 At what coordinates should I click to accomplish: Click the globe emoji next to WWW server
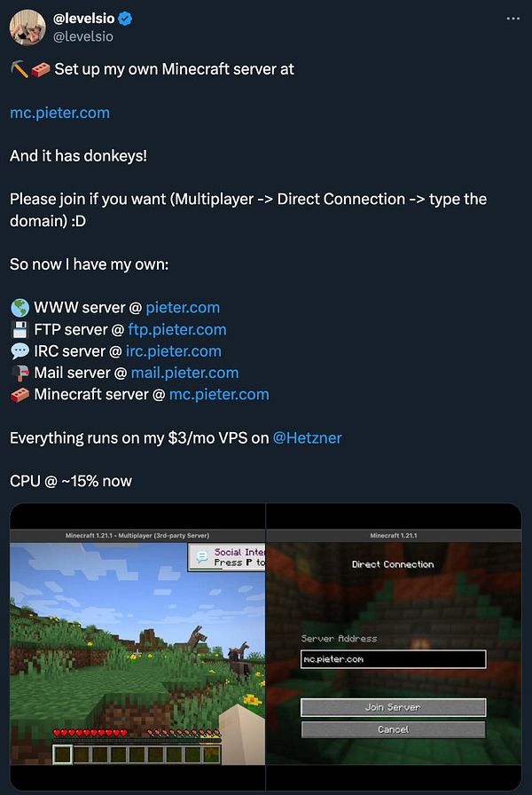(20, 308)
